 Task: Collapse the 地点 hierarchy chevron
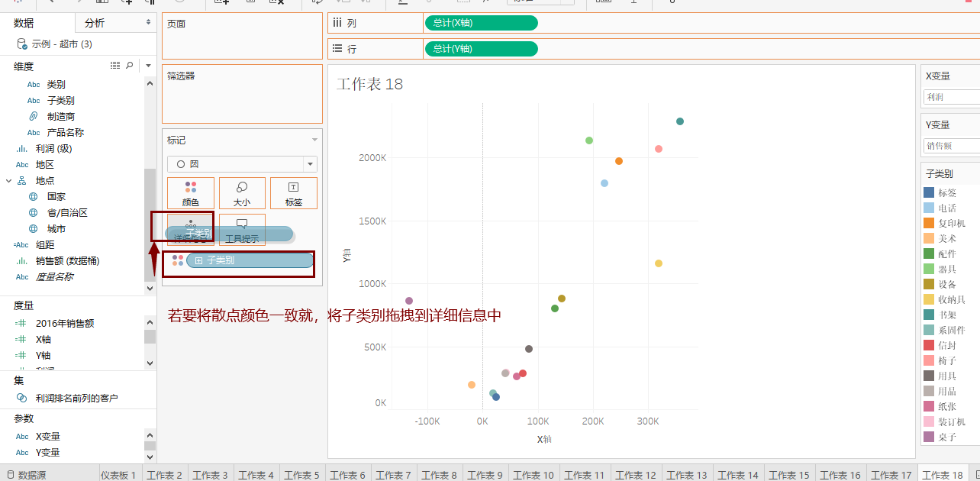click(x=9, y=180)
